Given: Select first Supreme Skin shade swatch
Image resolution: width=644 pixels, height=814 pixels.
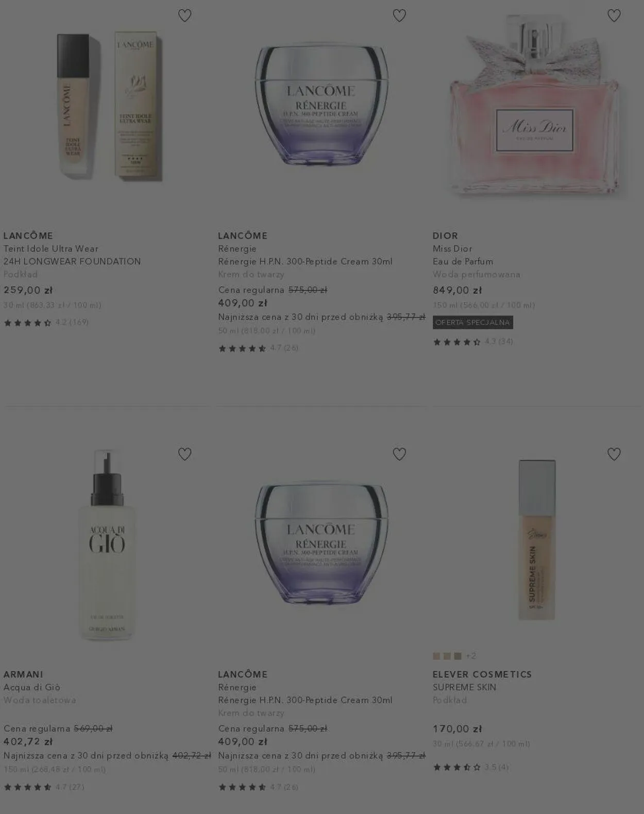Looking at the screenshot, I should tap(436, 656).
